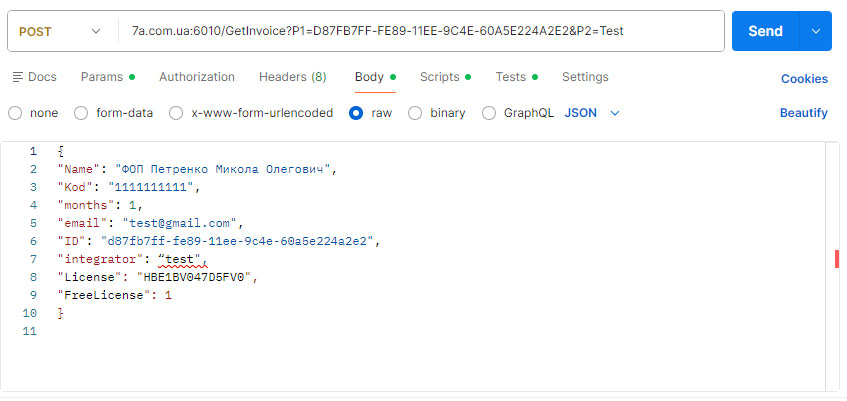Expand the Send options arrow
847x401 pixels.
tap(816, 31)
